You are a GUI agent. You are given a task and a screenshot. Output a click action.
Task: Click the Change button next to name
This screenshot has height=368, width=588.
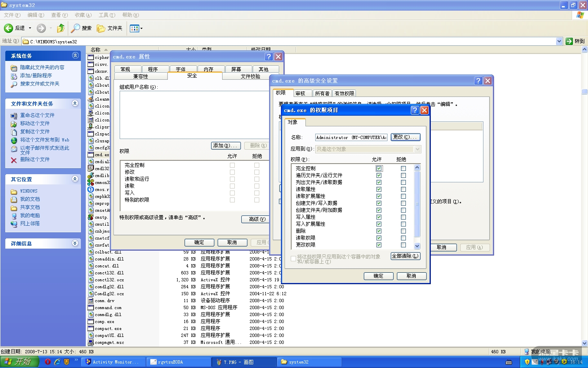pyautogui.click(x=405, y=137)
